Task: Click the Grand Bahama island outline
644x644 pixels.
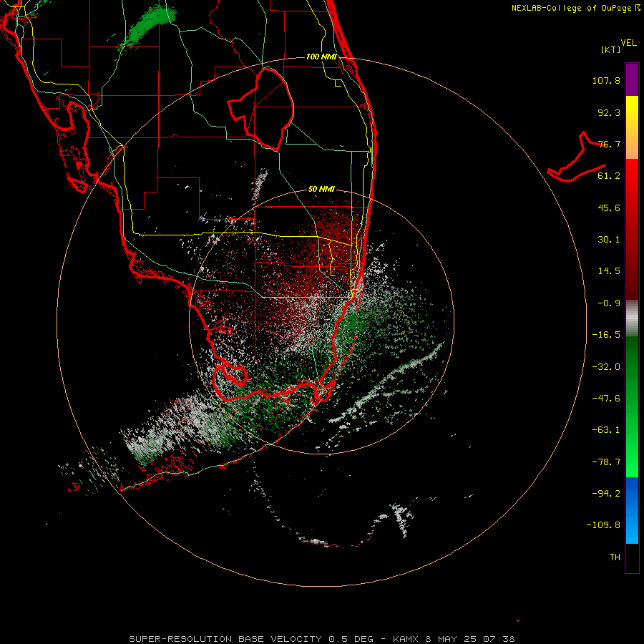Action: coord(576,158)
